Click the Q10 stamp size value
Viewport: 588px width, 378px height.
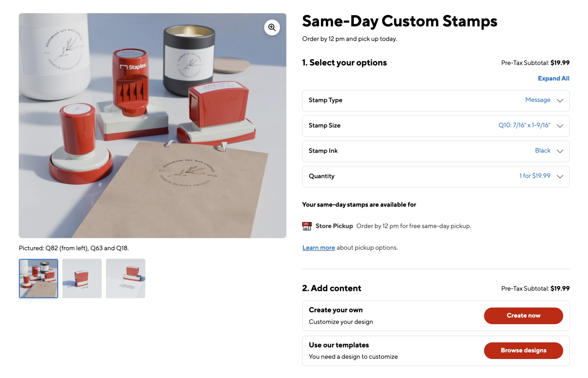point(524,125)
